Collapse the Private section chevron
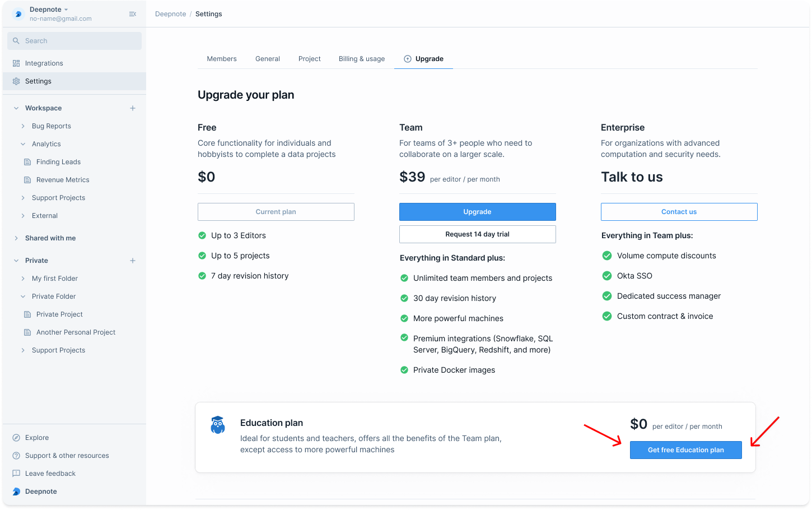Viewport: 812px width, 510px height. [16, 261]
